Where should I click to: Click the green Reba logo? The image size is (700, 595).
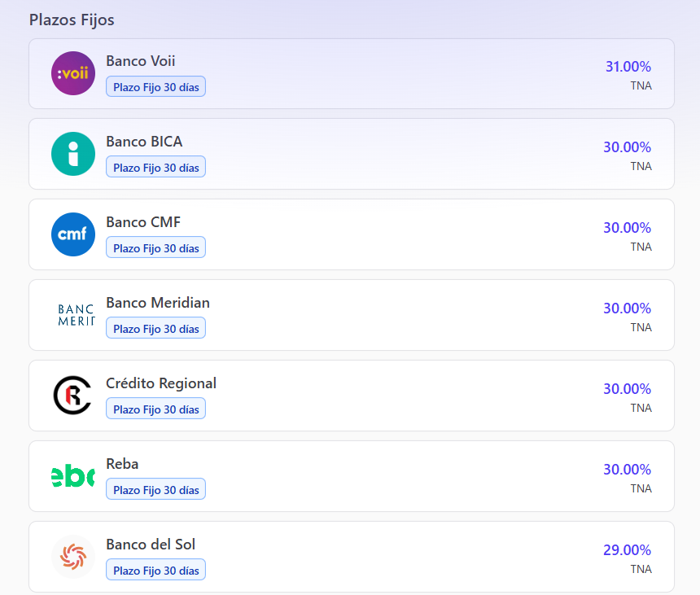73,476
